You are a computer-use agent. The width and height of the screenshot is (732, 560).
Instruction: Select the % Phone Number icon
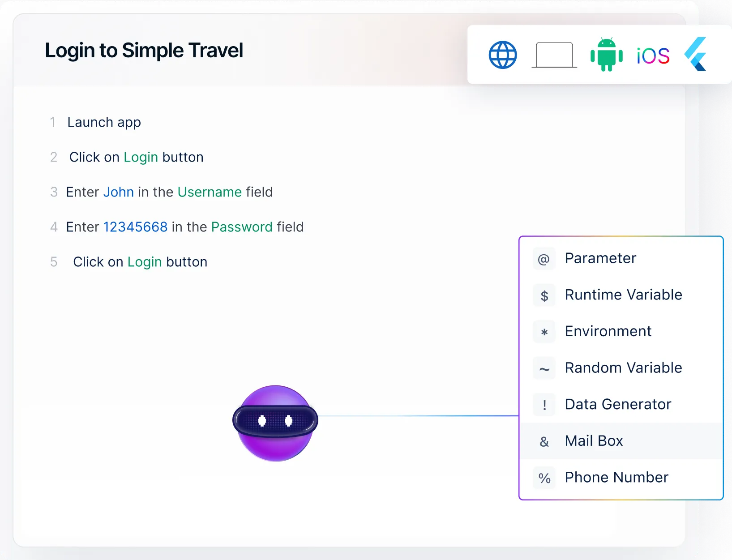544,478
